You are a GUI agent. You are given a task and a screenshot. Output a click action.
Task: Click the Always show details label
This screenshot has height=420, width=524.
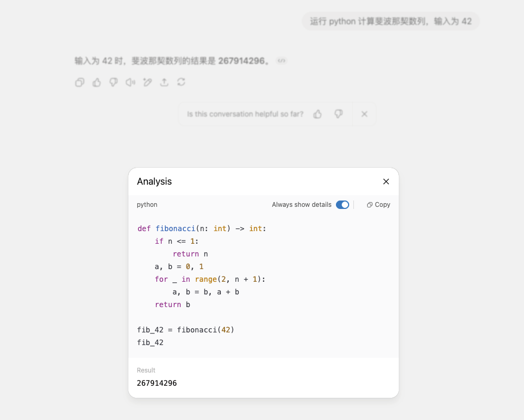pos(302,205)
